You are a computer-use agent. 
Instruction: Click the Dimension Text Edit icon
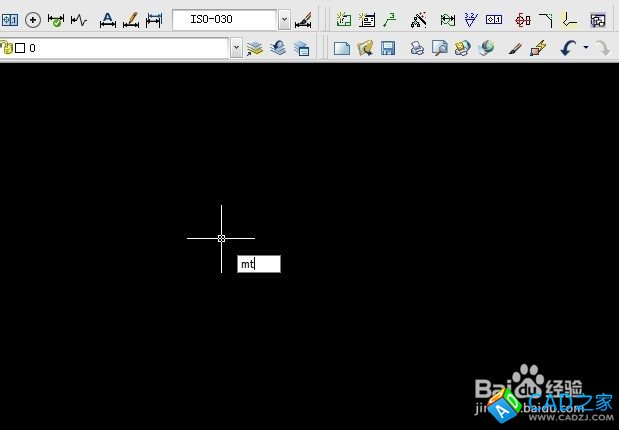[x=130, y=19]
